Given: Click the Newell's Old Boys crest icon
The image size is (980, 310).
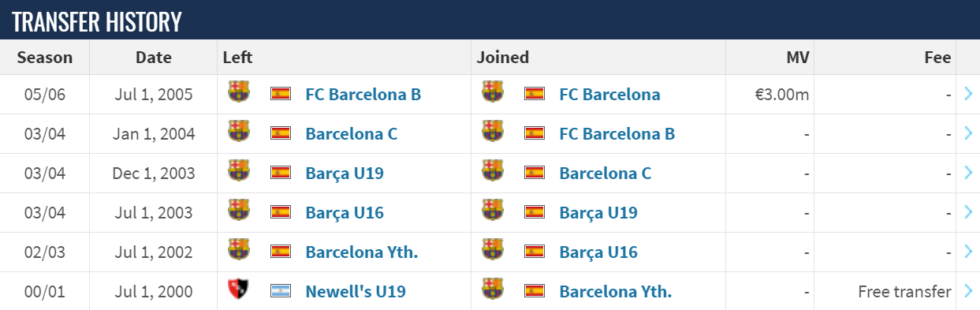Looking at the screenshot, I should [239, 289].
